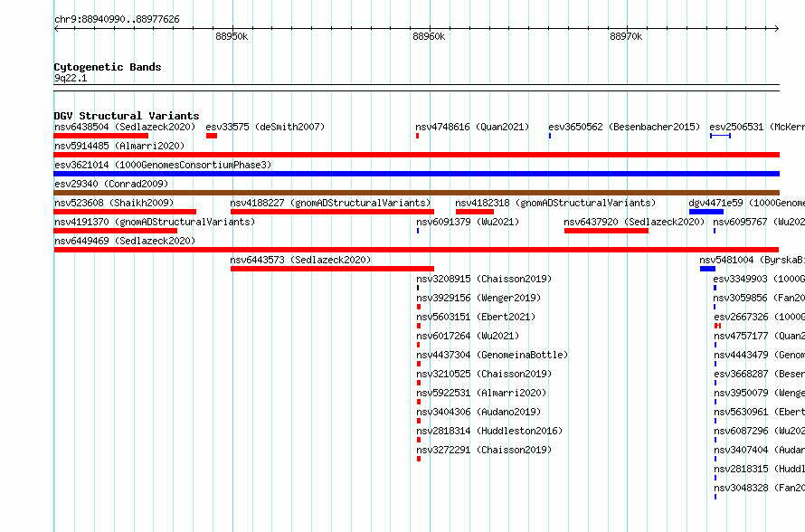Click the brown bar of esv29340

tap(417, 193)
